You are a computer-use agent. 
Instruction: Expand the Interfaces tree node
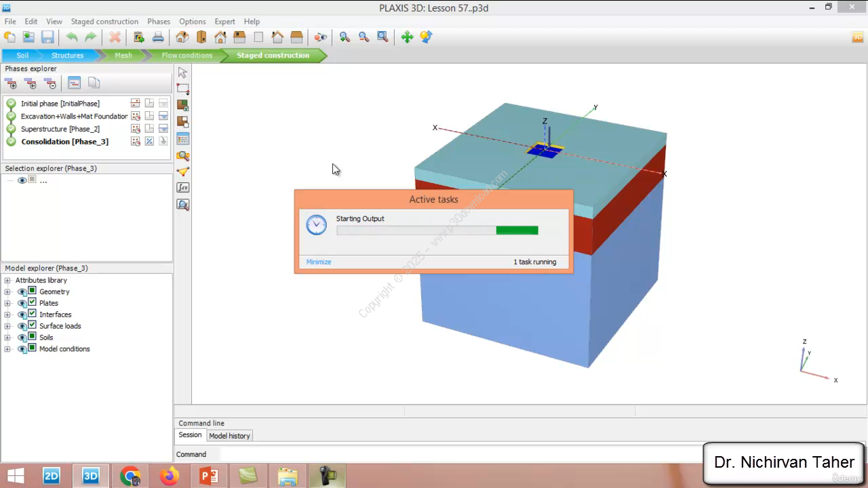point(7,314)
